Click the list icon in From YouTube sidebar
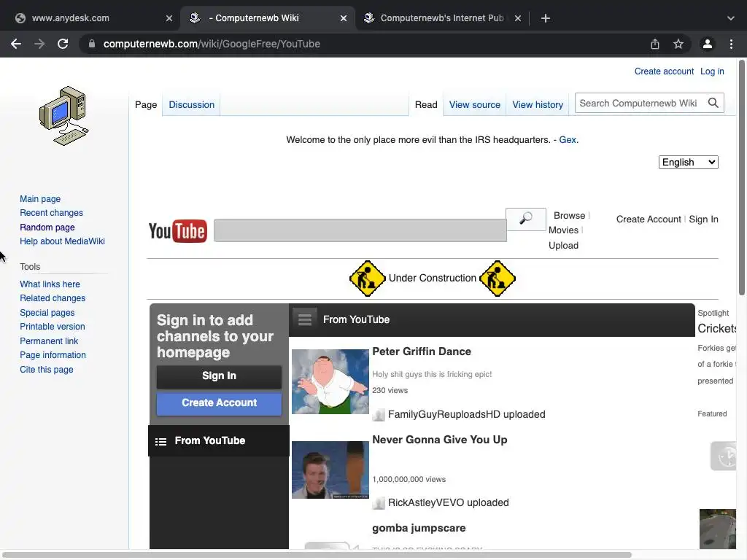 [161, 441]
